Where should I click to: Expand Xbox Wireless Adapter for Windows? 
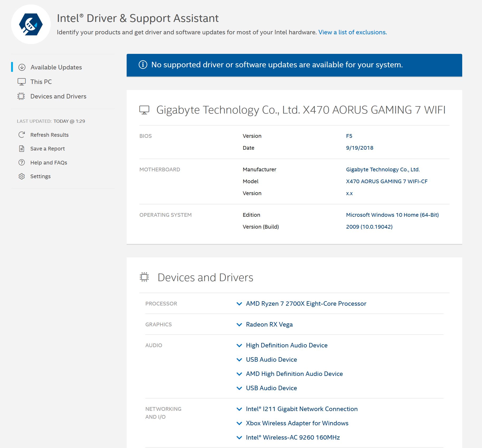coord(239,423)
